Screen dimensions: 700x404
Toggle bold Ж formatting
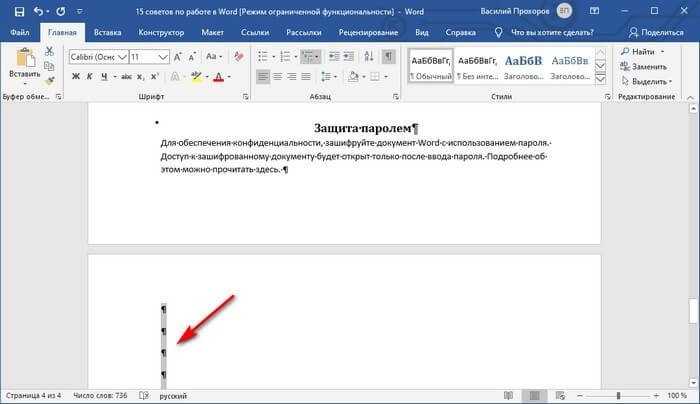76,77
